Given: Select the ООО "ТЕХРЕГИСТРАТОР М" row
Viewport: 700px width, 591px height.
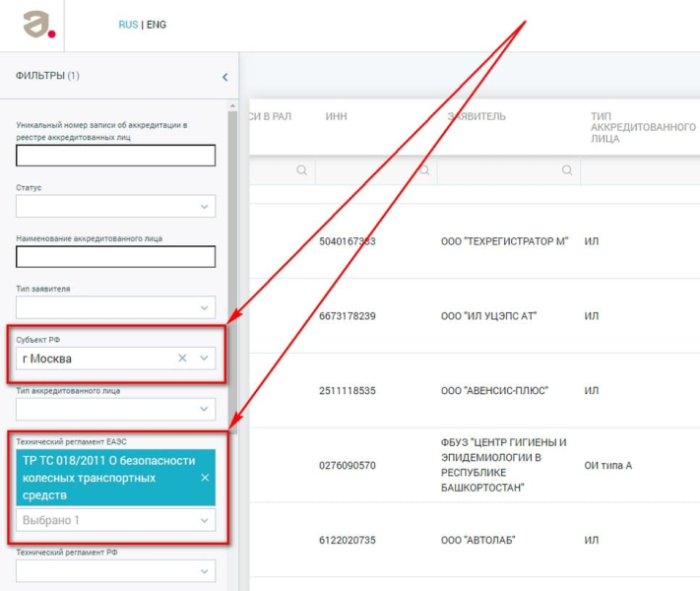Looking at the screenshot, I should pyautogui.click(x=504, y=241).
